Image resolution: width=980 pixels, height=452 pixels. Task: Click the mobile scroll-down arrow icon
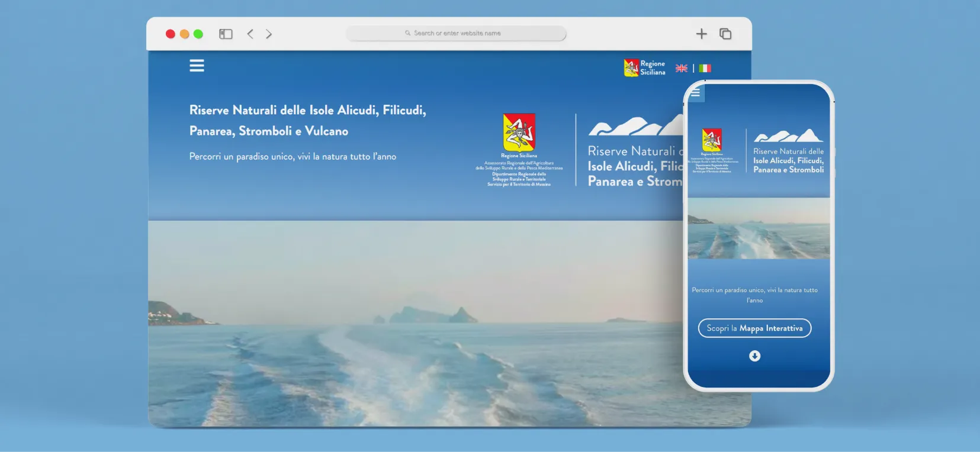754,356
